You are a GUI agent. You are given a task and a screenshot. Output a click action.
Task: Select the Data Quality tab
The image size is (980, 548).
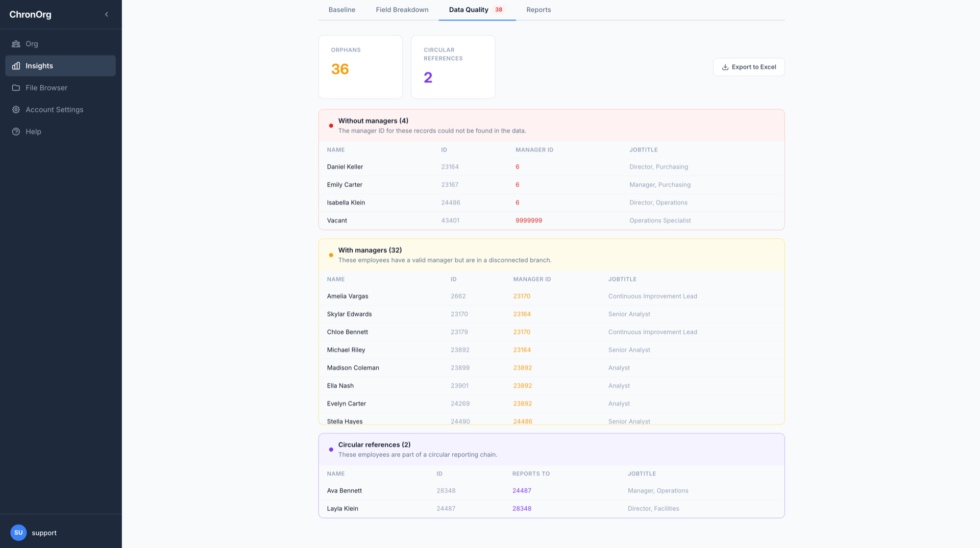(x=477, y=10)
